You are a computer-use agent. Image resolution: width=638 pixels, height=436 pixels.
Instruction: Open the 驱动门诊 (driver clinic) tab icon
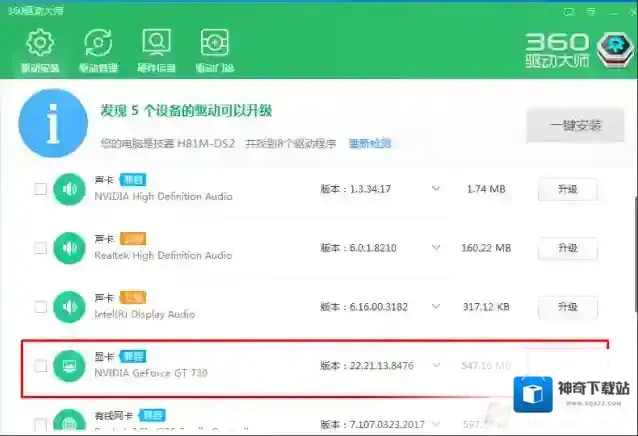[x=214, y=45]
